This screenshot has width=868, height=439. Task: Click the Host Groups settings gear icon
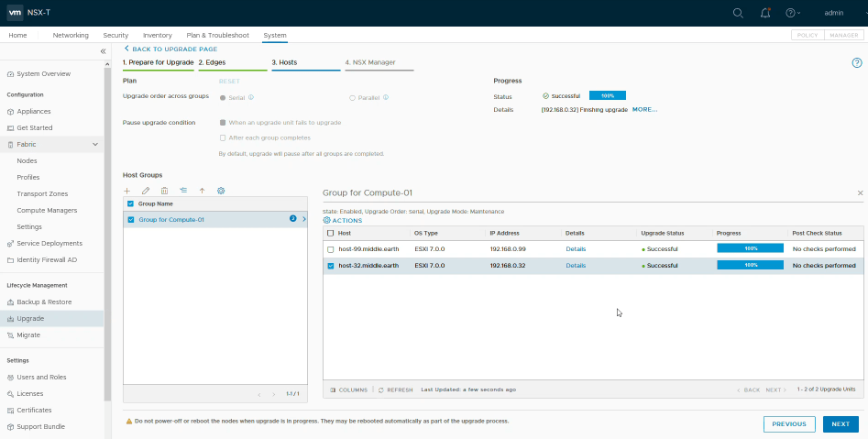pos(221,191)
